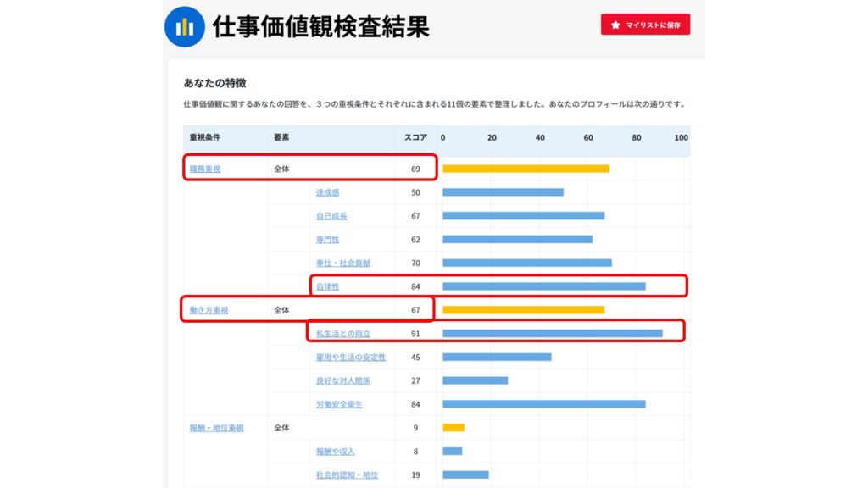This screenshot has height=488, width=868.
Task: Select the 社会的認知・地位 link
Action: 347,475
